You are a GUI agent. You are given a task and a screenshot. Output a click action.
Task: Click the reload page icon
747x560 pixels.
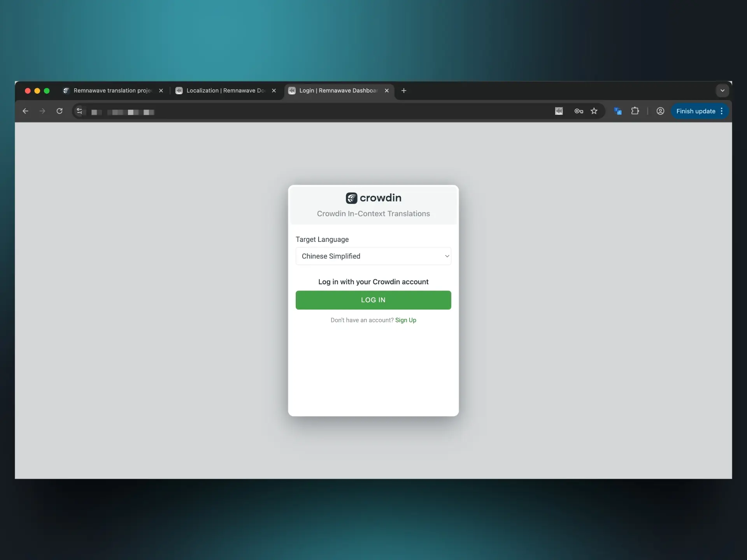tap(60, 111)
